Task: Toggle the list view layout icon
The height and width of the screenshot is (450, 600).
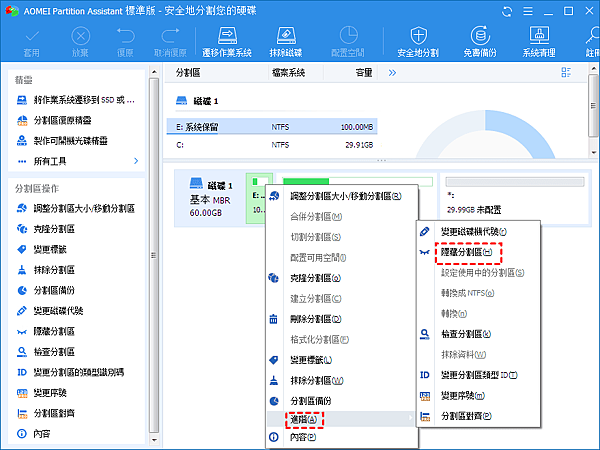Action: coord(566,72)
